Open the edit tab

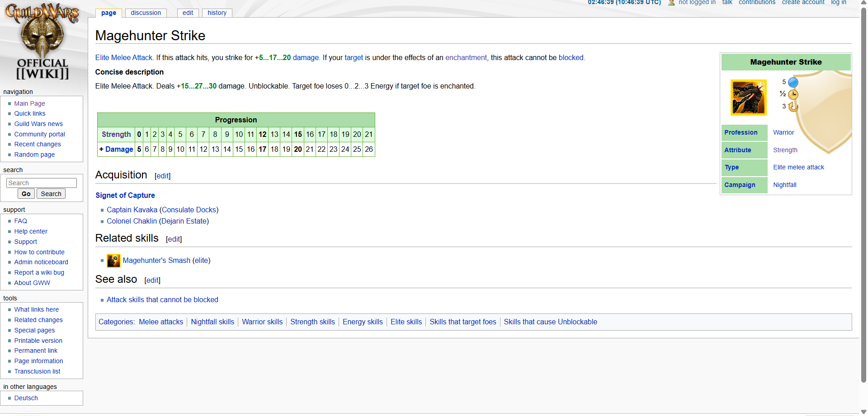pyautogui.click(x=188, y=13)
